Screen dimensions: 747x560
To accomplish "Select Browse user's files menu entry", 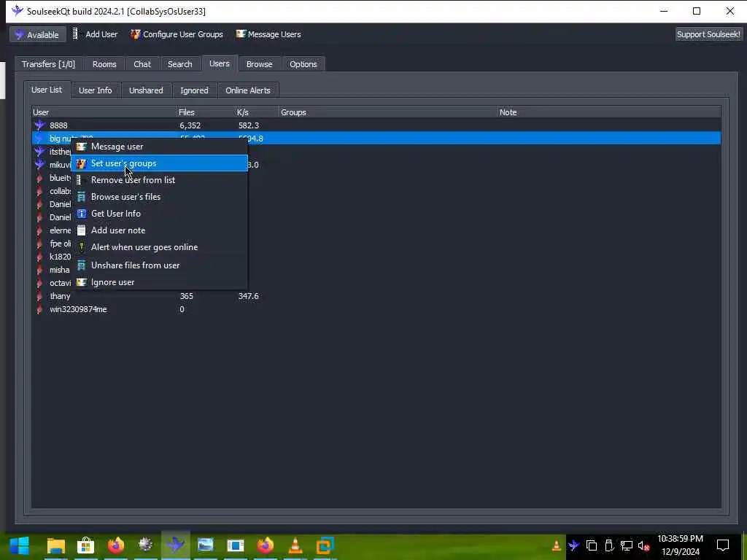I will click(x=159, y=197).
